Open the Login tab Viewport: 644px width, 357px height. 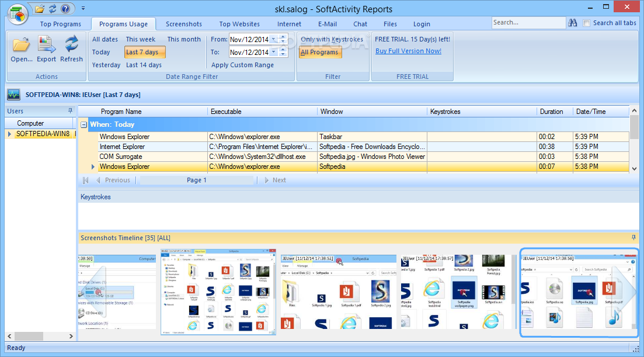tap(422, 24)
